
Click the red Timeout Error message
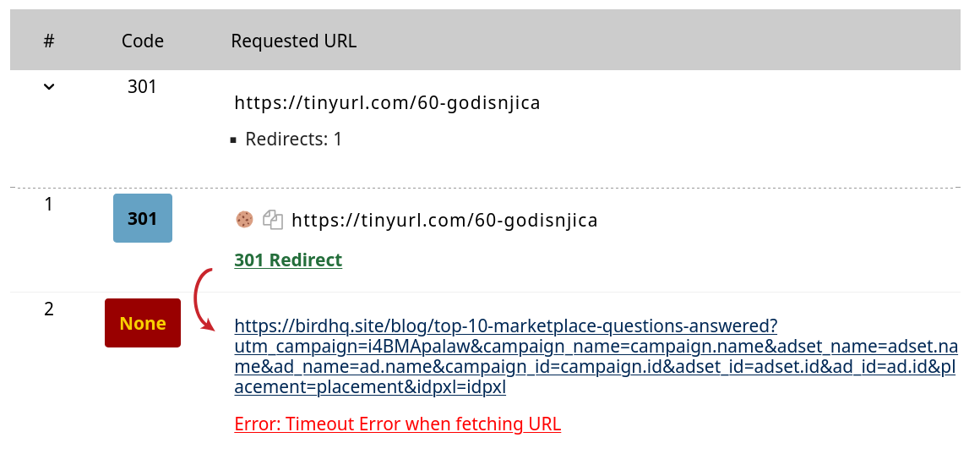(398, 424)
